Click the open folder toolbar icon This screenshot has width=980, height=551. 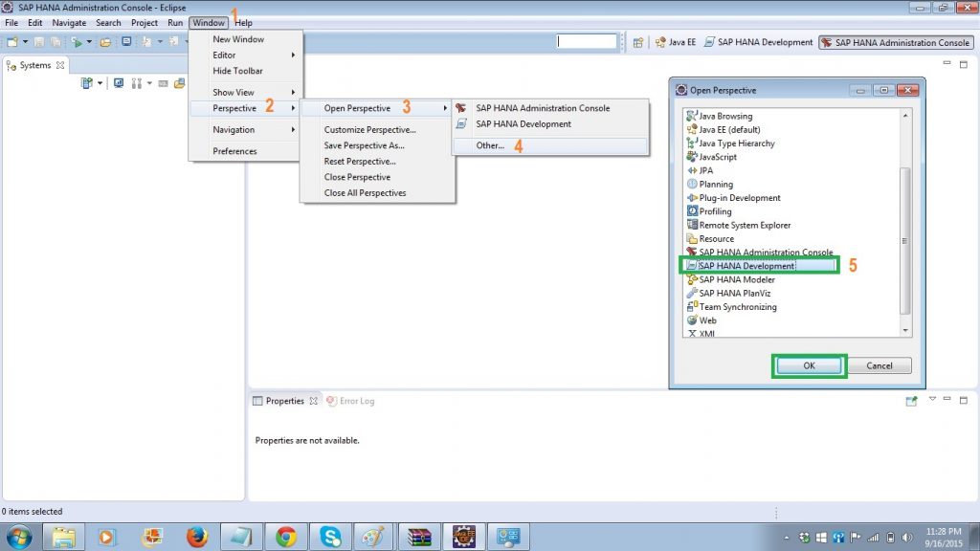[105, 42]
